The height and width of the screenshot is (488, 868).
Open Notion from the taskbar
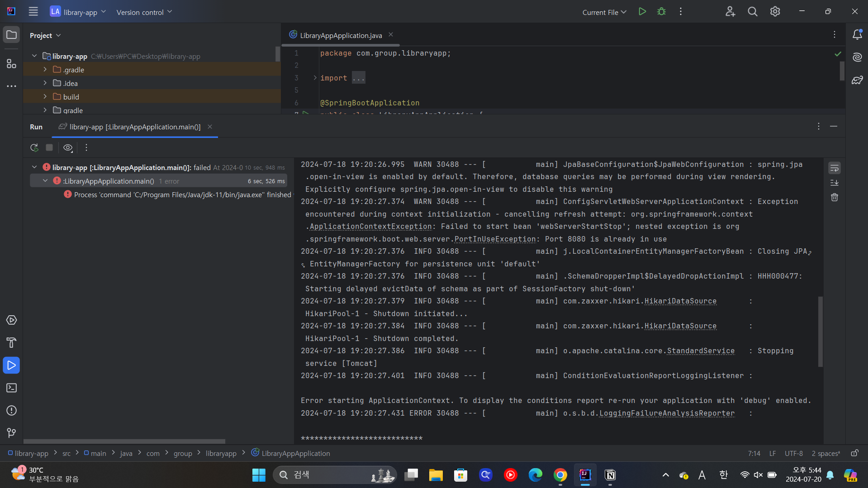point(610,475)
